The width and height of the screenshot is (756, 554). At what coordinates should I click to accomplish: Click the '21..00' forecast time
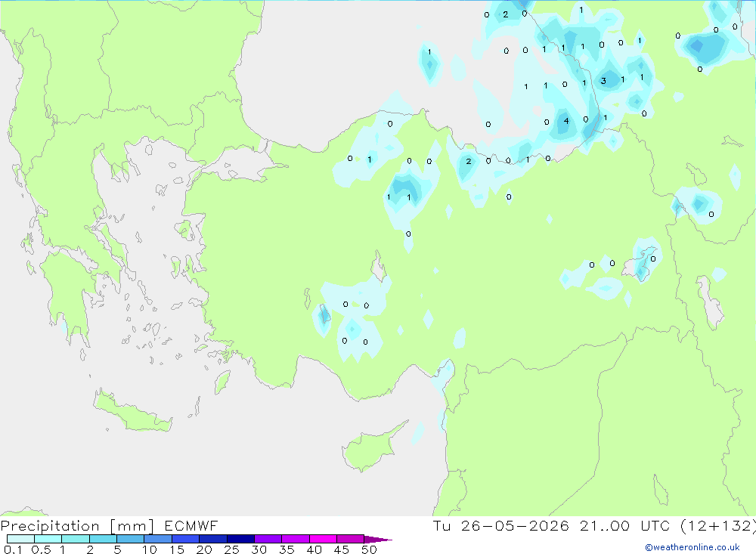point(605,526)
